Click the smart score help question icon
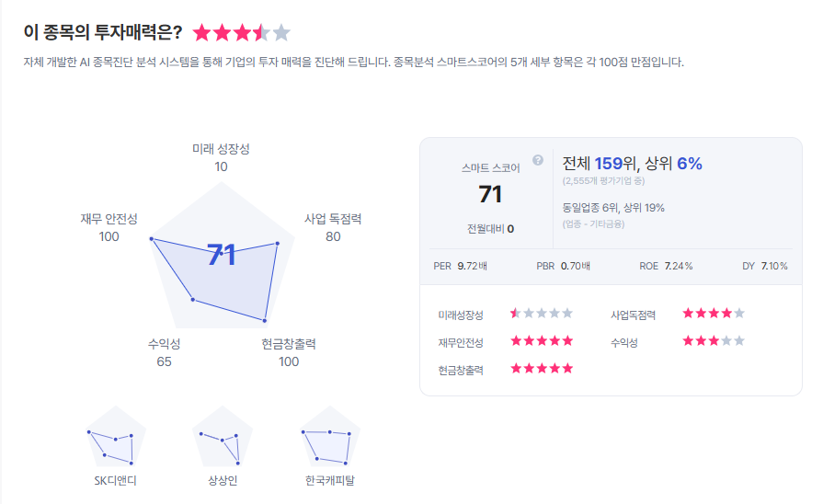This screenshot has width=823, height=504. [x=538, y=160]
